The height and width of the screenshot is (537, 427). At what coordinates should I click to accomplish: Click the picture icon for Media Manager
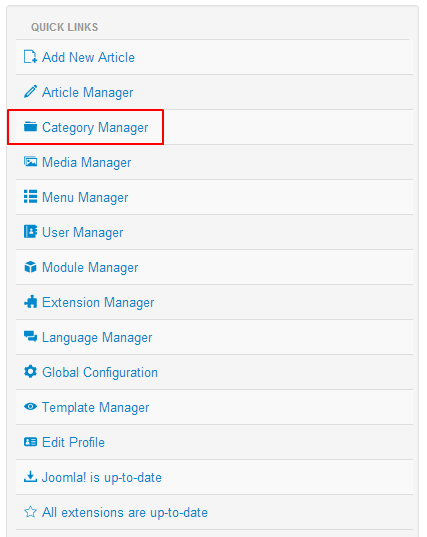30,161
